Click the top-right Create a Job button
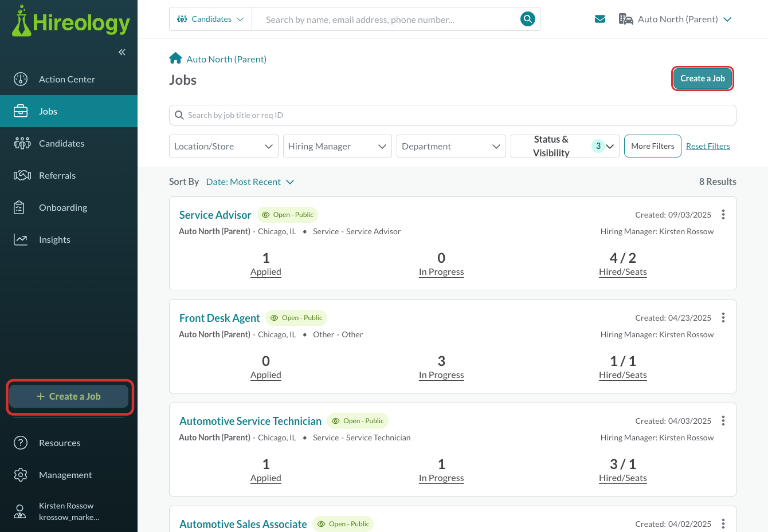This screenshot has height=532, width=768. pos(703,78)
